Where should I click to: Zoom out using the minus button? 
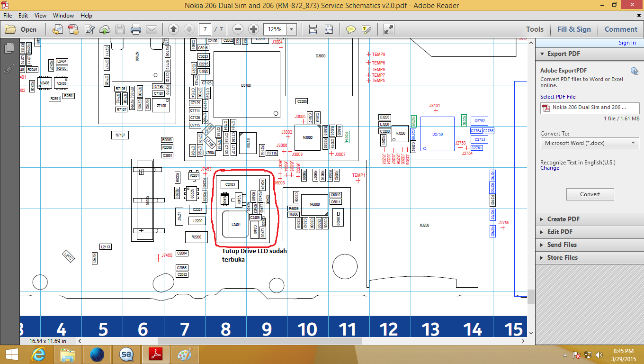point(238,29)
